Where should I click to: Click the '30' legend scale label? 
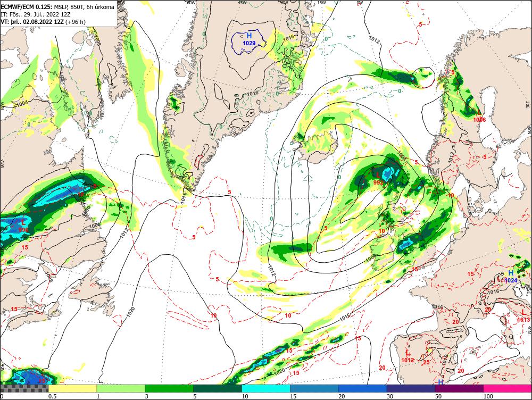click(x=390, y=396)
